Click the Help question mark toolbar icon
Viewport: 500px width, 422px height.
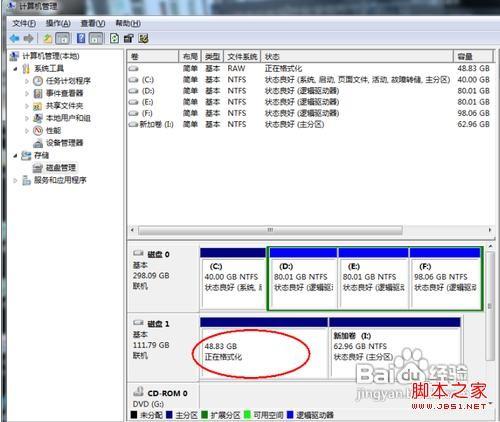coord(81,38)
